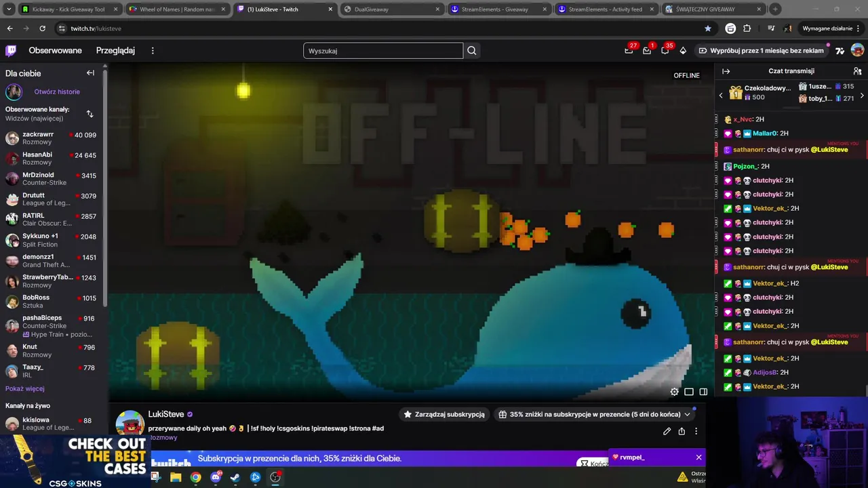This screenshot has height=488, width=868.
Task: Click browser back arrow
Action: (x=9, y=28)
